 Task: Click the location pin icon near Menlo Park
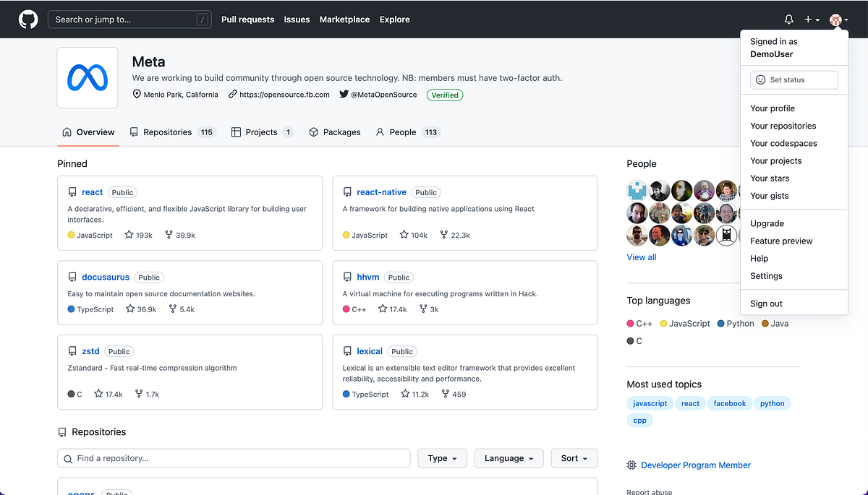(x=136, y=94)
